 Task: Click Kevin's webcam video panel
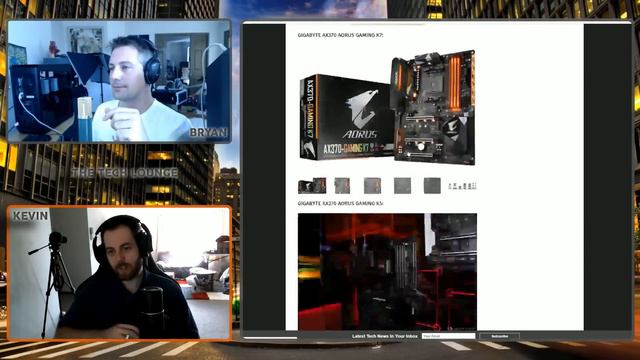[x=119, y=273]
